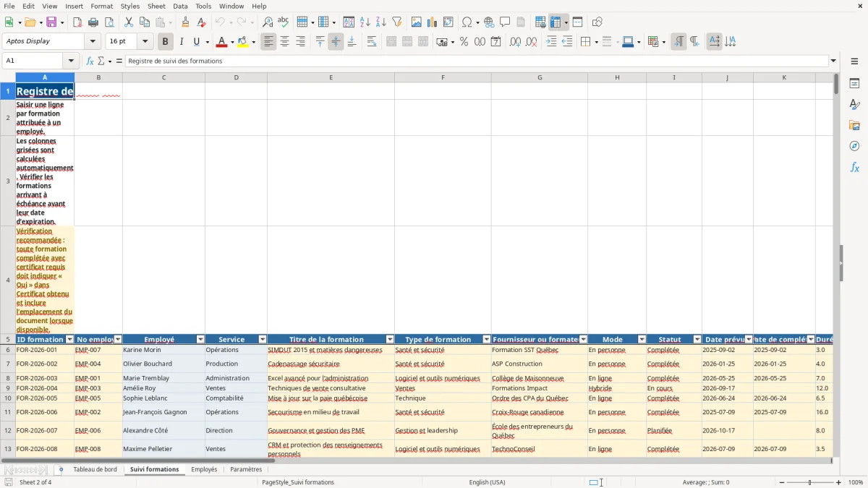Click the Insert special character omega icon
The width and height of the screenshot is (868, 488).
(467, 22)
